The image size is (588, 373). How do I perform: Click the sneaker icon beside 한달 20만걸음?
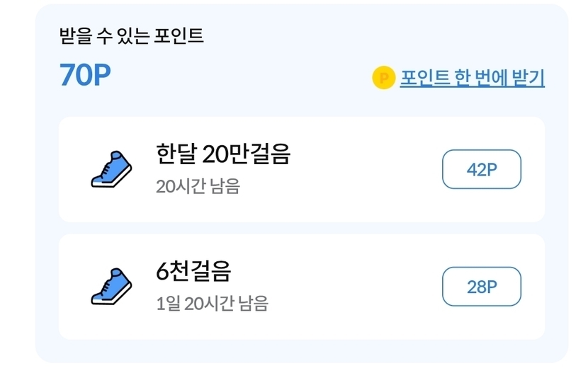[111, 169]
